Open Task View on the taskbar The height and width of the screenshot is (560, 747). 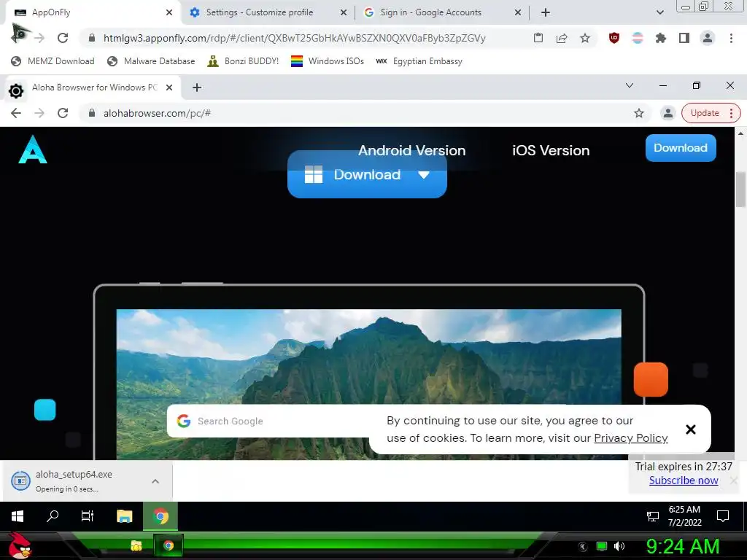tap(88, 516)
